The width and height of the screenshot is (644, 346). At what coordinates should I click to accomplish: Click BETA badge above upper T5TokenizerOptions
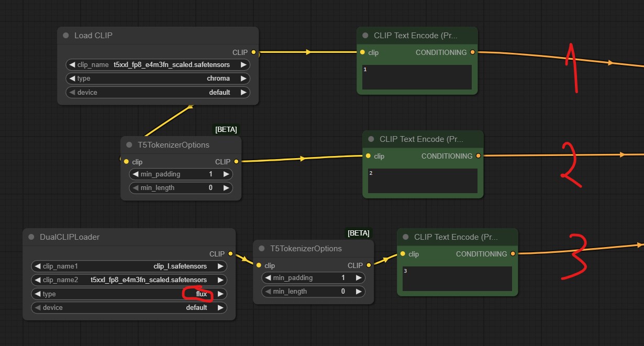point(226,129)
